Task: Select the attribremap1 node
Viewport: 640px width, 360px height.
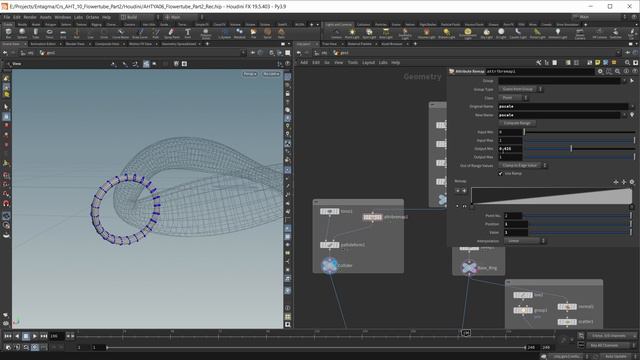Action: [x=372, y=217]
